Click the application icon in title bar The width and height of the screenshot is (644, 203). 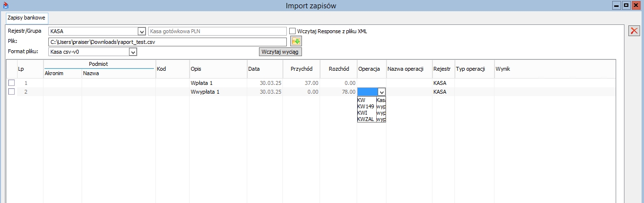5,5
